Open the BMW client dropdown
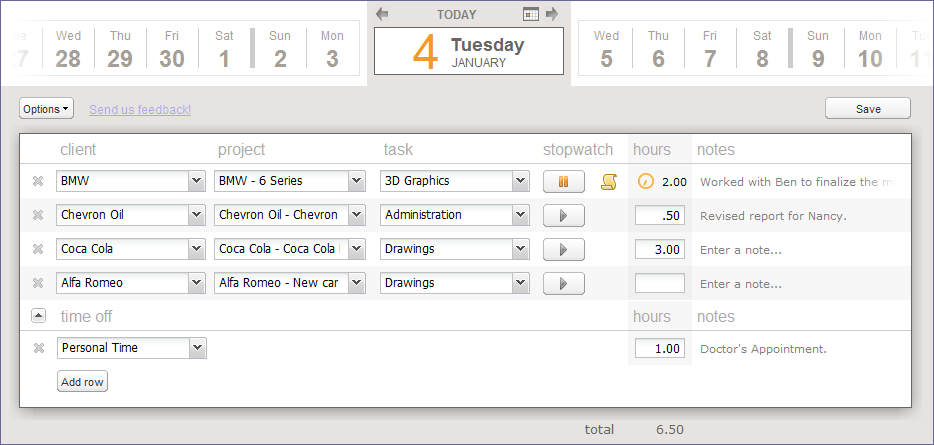Screen dimensions: 934x445 tap(197, 181)
